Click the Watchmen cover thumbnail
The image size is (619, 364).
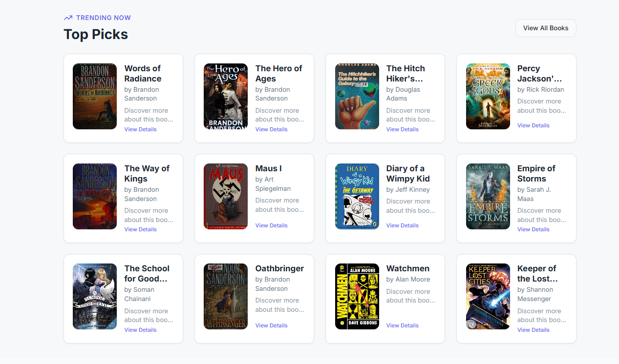click(357, 296)
